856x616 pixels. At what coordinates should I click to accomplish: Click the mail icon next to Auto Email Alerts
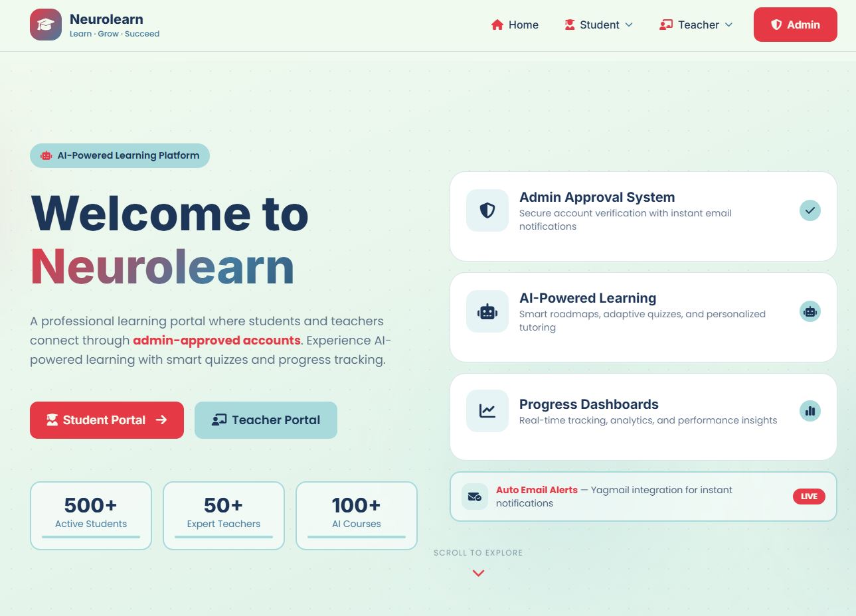(x=474, y=496)
